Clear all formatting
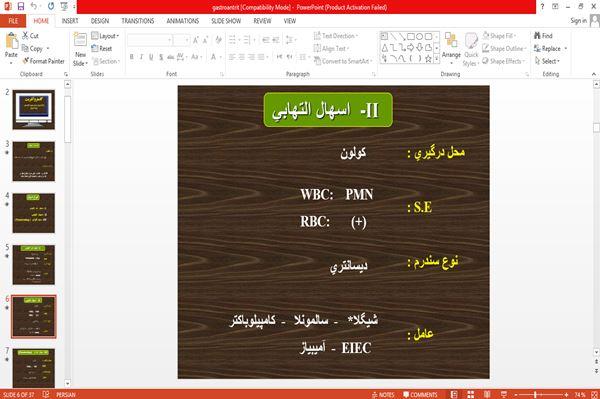600x399 pixels. [218, 40]
